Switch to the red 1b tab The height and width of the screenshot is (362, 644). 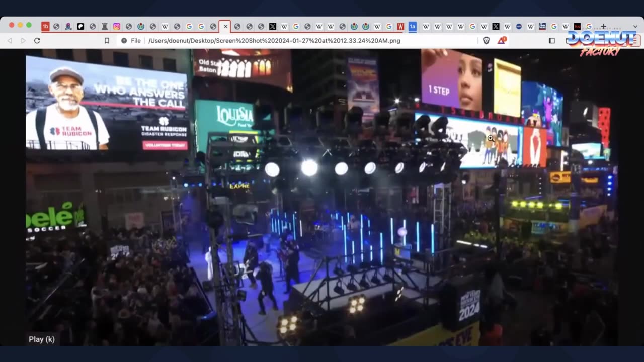point(45,27)
